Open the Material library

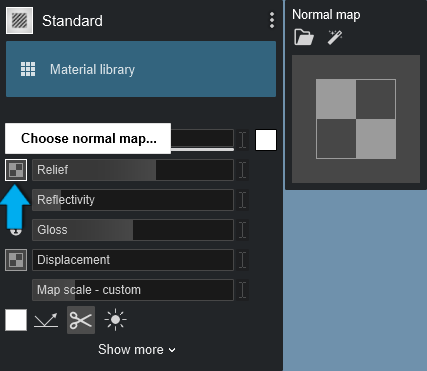(141, 69)
